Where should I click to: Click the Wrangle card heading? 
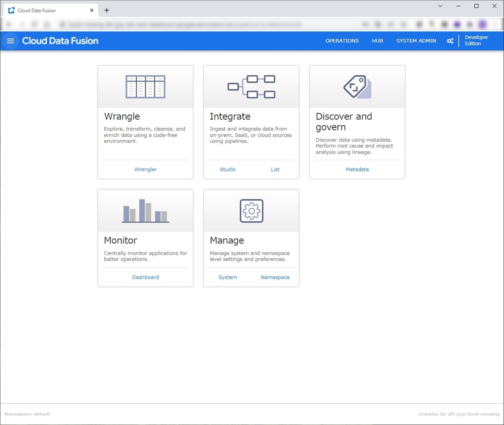pyautogui.click(x=122, y=116)
